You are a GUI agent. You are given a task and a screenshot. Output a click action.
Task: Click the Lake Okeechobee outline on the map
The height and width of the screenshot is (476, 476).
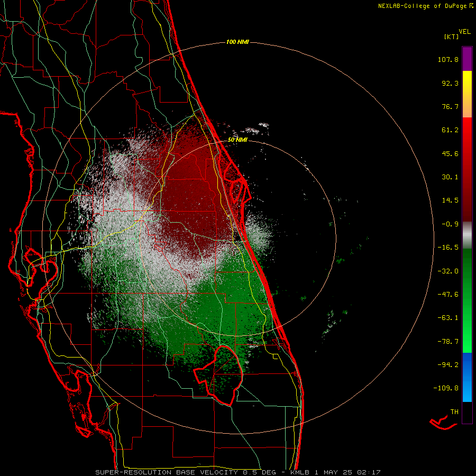[218, 375]
